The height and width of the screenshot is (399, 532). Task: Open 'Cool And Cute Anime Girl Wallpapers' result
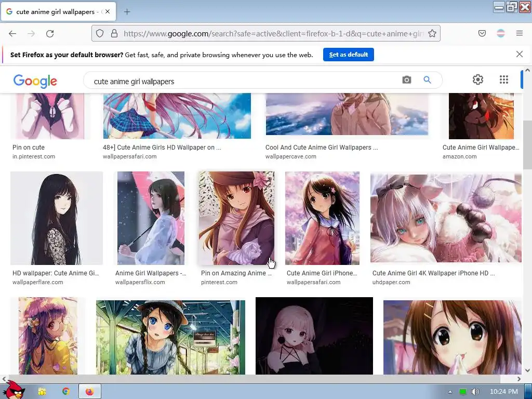(322, 147)
